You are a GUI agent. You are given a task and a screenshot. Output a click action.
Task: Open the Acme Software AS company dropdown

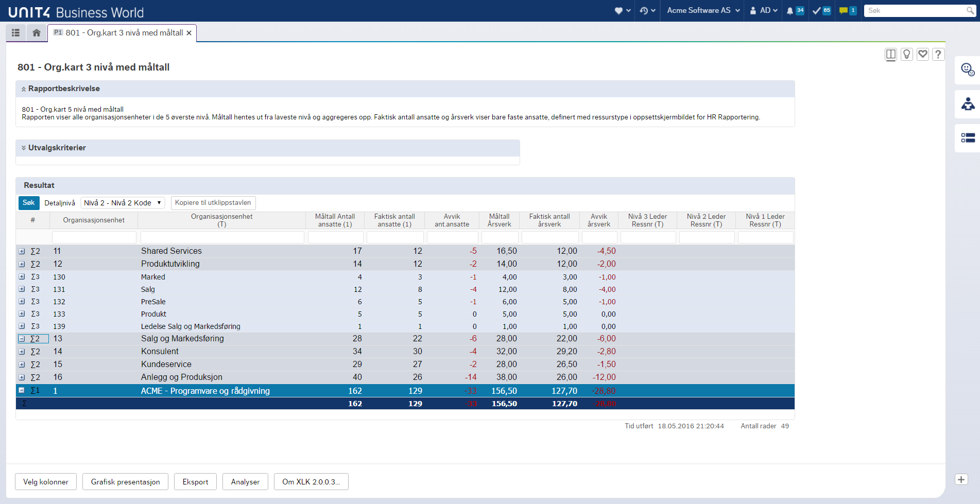click(703, 10)
